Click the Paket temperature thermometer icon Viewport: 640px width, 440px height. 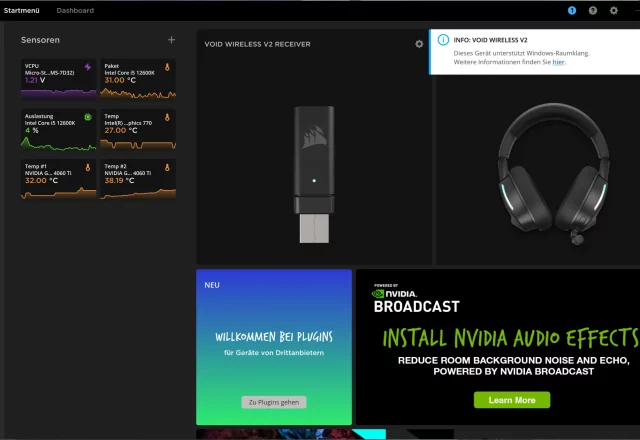coord(167,67)
